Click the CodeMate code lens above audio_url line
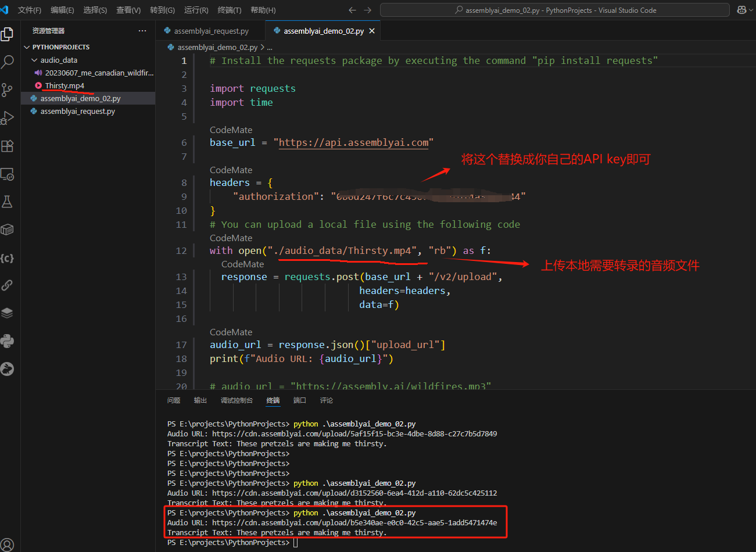The width and height of the screenshot is (756, 552). point(231,332)
